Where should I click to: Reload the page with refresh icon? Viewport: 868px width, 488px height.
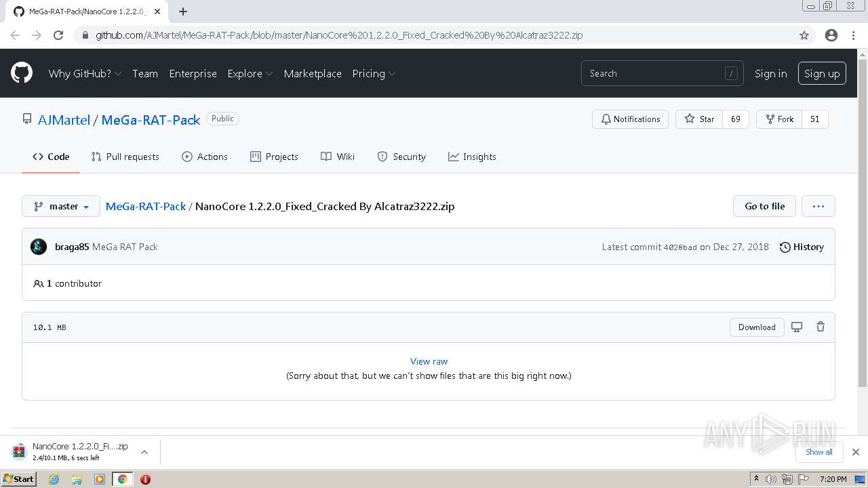[58, 35]
